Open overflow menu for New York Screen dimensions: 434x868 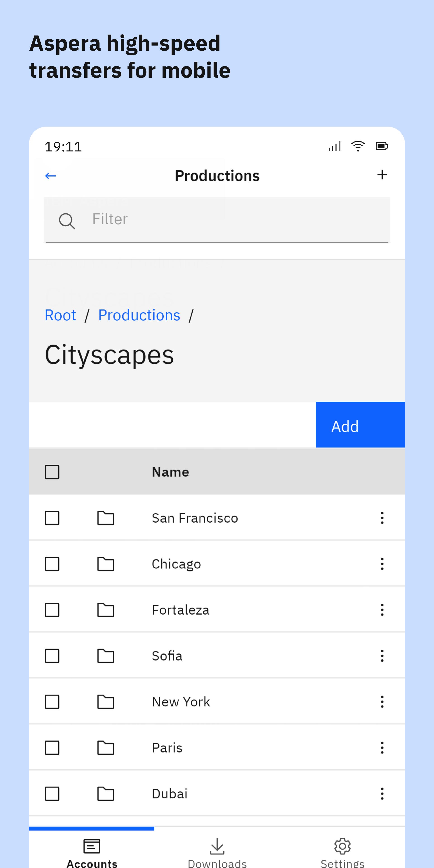pyautogui.click(x=382, y=702)
